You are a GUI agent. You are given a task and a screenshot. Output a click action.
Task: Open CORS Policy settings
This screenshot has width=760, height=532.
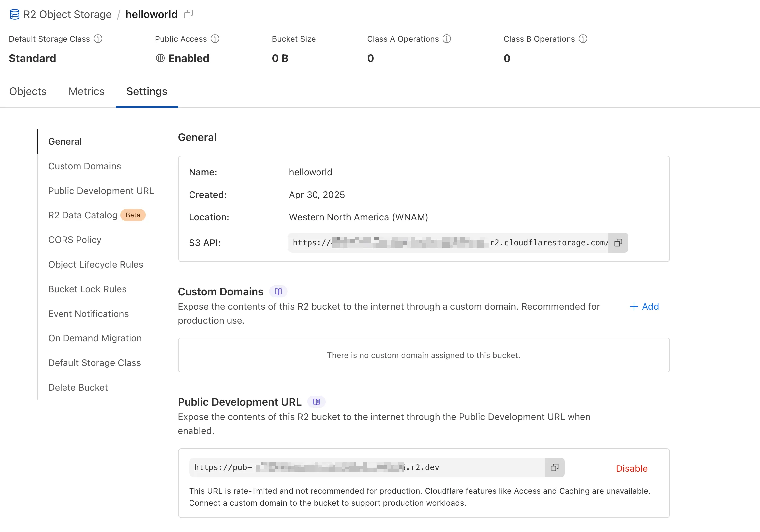(75, 239)
